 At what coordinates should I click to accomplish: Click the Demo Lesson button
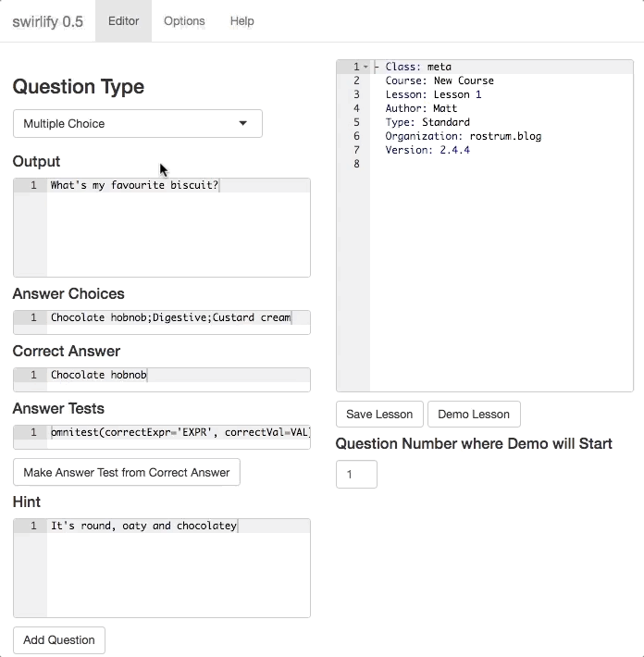pyautogui.click(x=474, y=415)
